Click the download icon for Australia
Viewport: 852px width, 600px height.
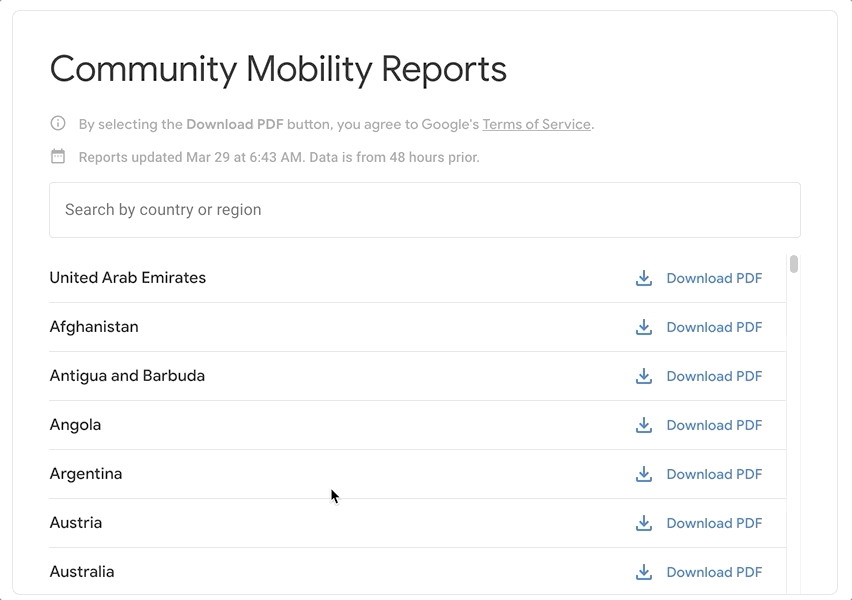(x=644, y=572)
